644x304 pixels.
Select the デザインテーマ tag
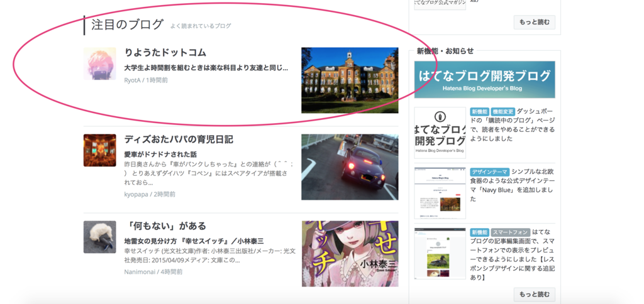(x=490, y=172)
